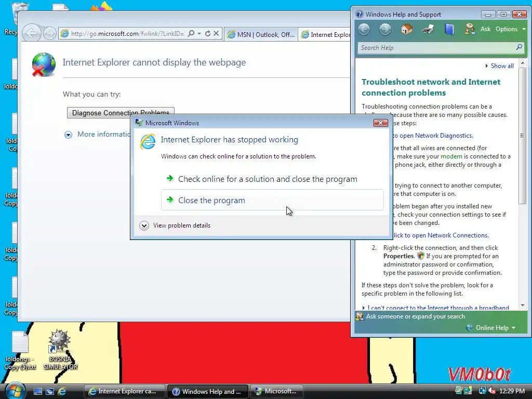Expand More information section
Screen dimensions: 532x399
pyautogui.click(x=68, y=135)
